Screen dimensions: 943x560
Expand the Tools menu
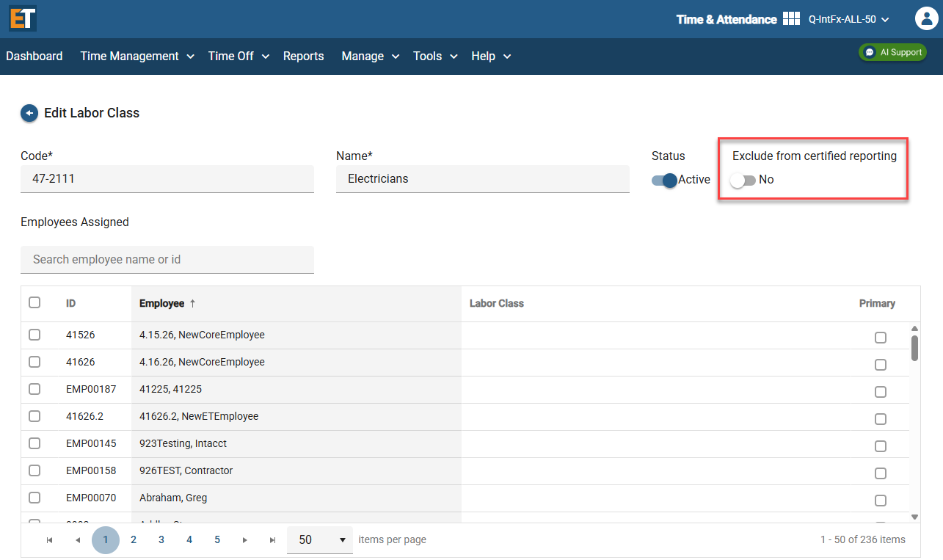point(435,56)
